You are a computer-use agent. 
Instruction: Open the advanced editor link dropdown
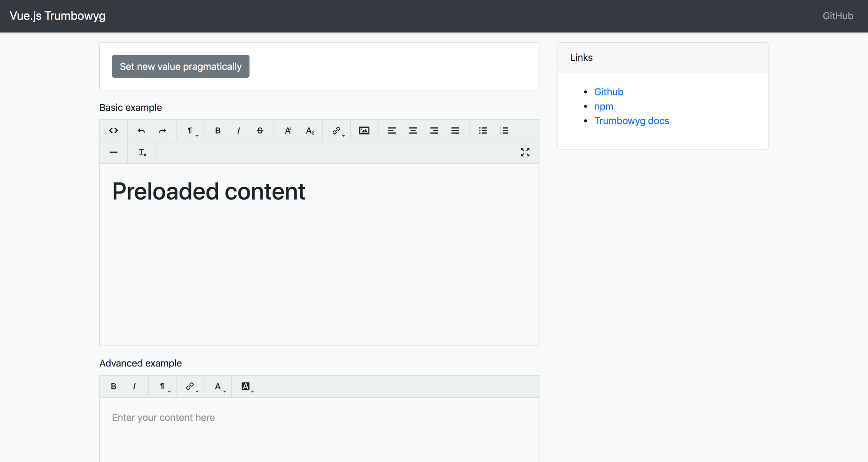190,386
